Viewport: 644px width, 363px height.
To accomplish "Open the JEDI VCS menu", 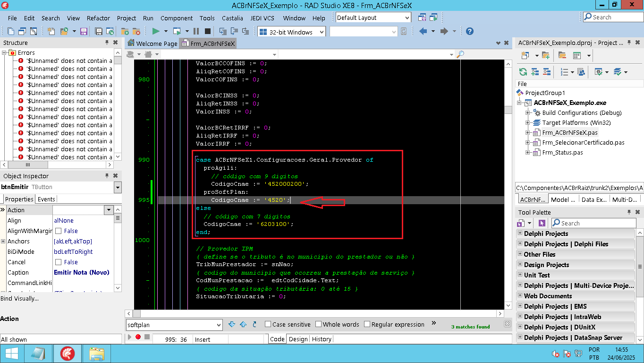I will coord(262,18).
